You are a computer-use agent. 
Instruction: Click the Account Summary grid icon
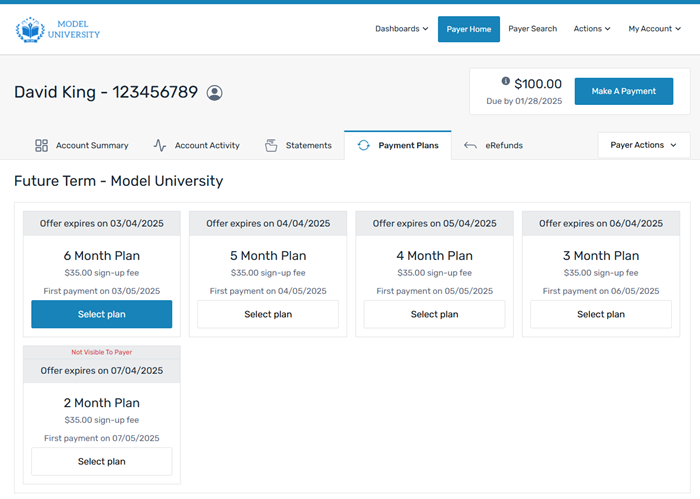[x=41, y=145]
